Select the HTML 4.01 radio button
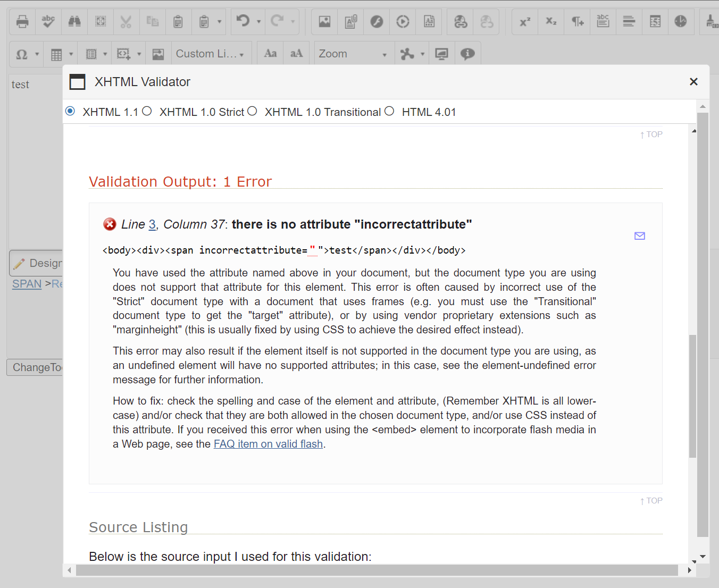This screenshot has height=588, width=719. [x=389, y=111]
